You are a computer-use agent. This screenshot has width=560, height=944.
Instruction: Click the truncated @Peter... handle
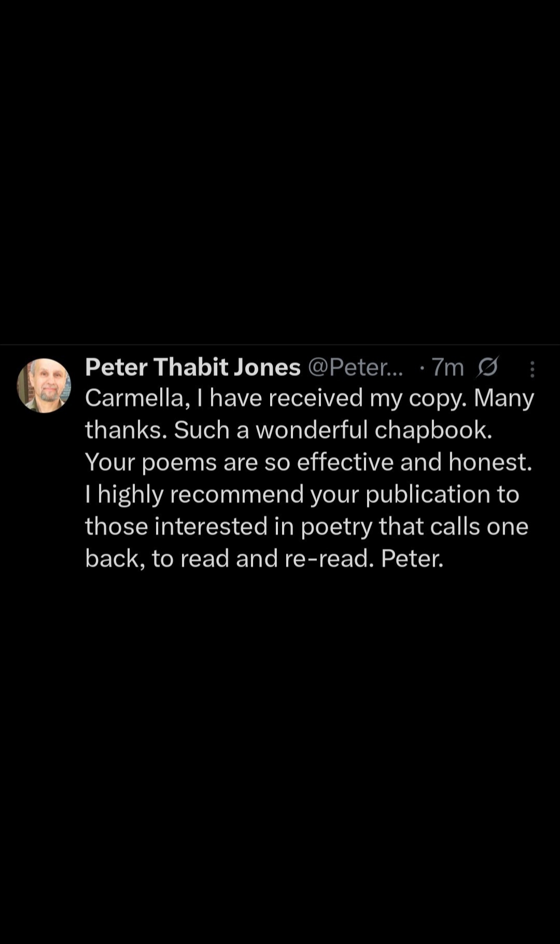pyautogui.click(x=355, y=367)
